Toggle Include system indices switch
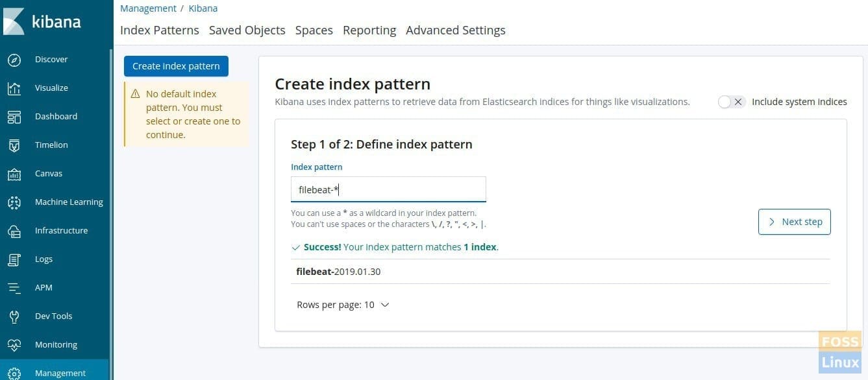 coord(732,102)
